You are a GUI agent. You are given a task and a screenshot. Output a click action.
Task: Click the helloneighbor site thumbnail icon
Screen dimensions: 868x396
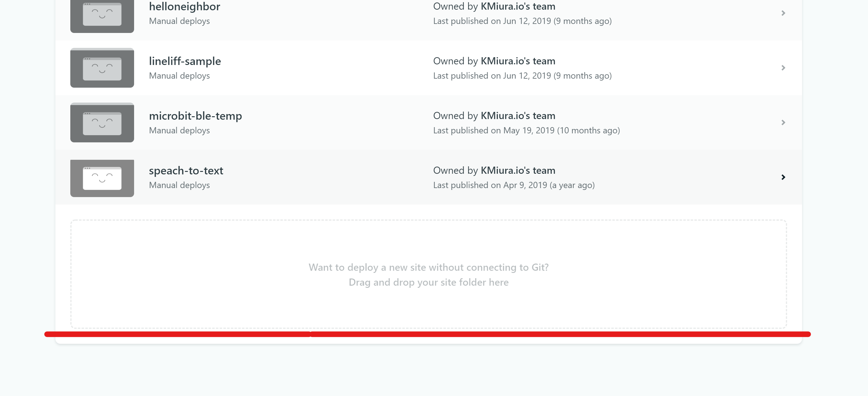[x=102, y=15]
